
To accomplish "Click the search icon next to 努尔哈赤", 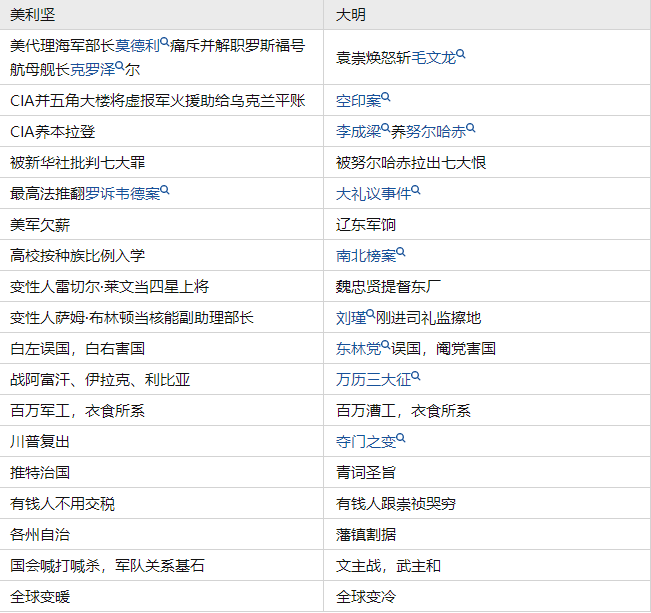I will 471,128.
